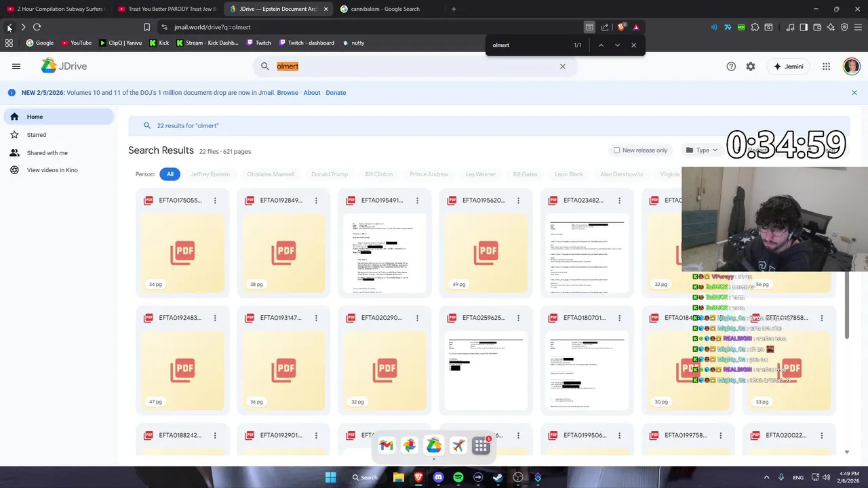Screen dimensions: 868x488
Task: Open more options for EFTA0193147 file
Action: pos(316,318)
